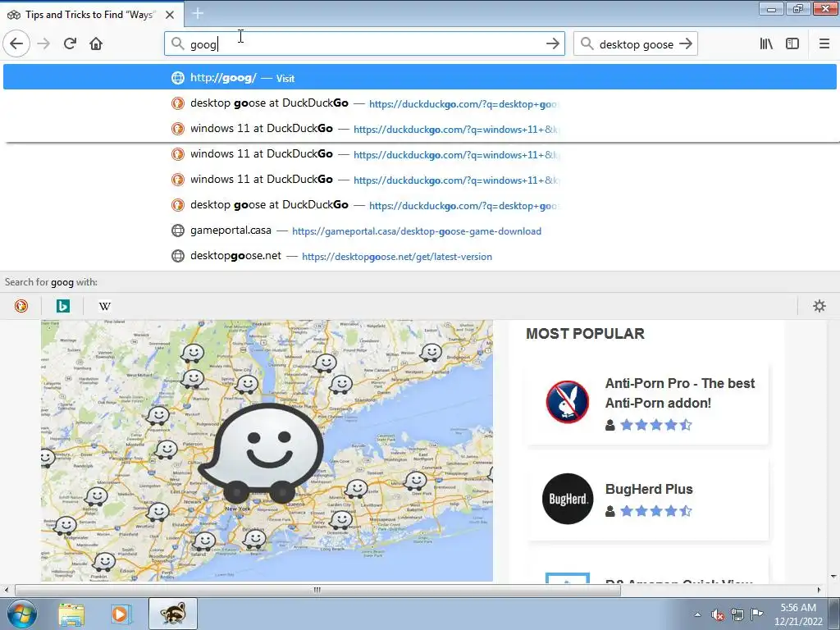Screen dimensions: 840x630
Task: Submit the 'desktop goose' search arrow
Action: [x=686, y=43]
